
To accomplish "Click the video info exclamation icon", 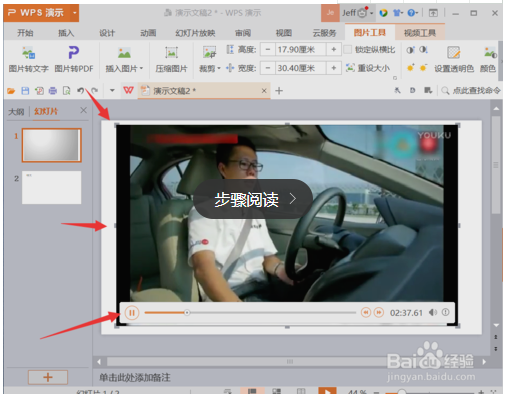I will 445,312.
